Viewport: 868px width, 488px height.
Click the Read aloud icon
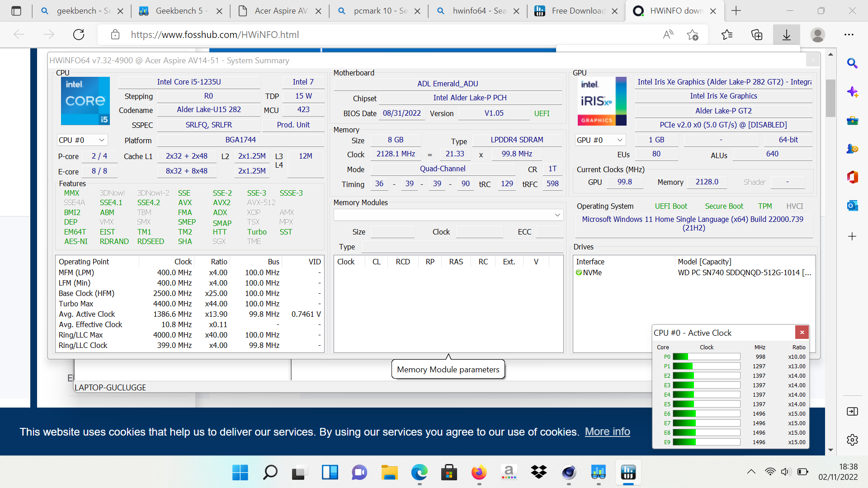point(668,34)
